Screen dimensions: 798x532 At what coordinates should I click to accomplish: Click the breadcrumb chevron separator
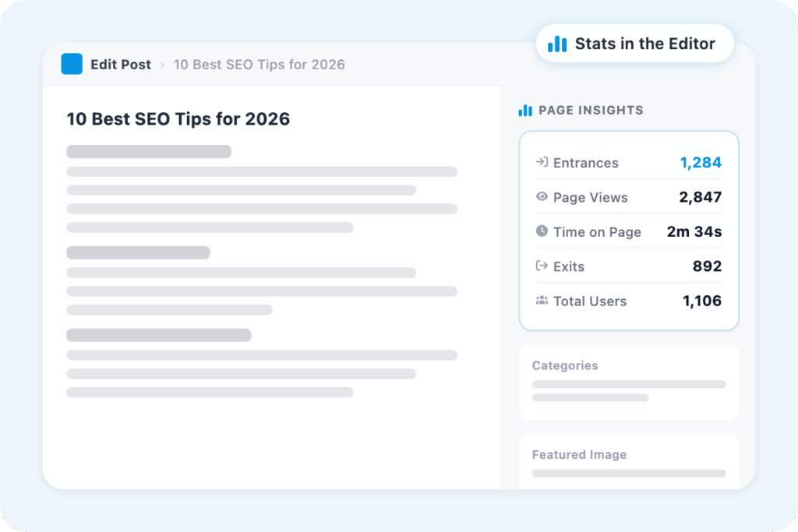pyautogui.click(x=162, y=65)
